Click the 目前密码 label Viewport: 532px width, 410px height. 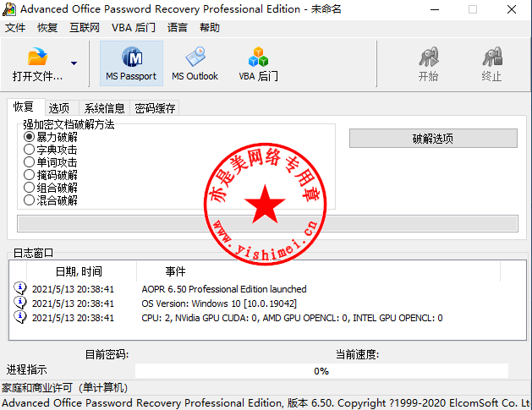click(x=107, y=355)
